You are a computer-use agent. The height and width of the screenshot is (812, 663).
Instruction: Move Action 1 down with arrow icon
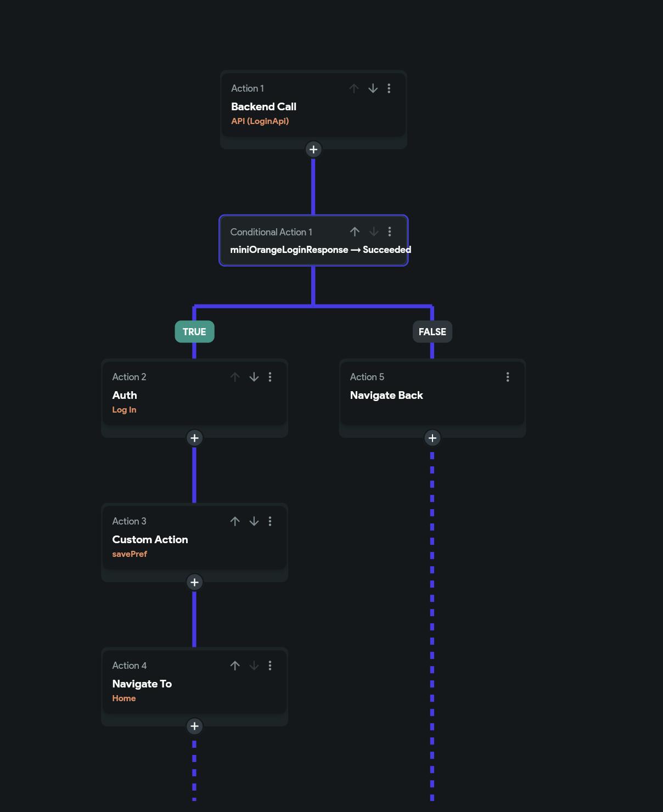373,88
